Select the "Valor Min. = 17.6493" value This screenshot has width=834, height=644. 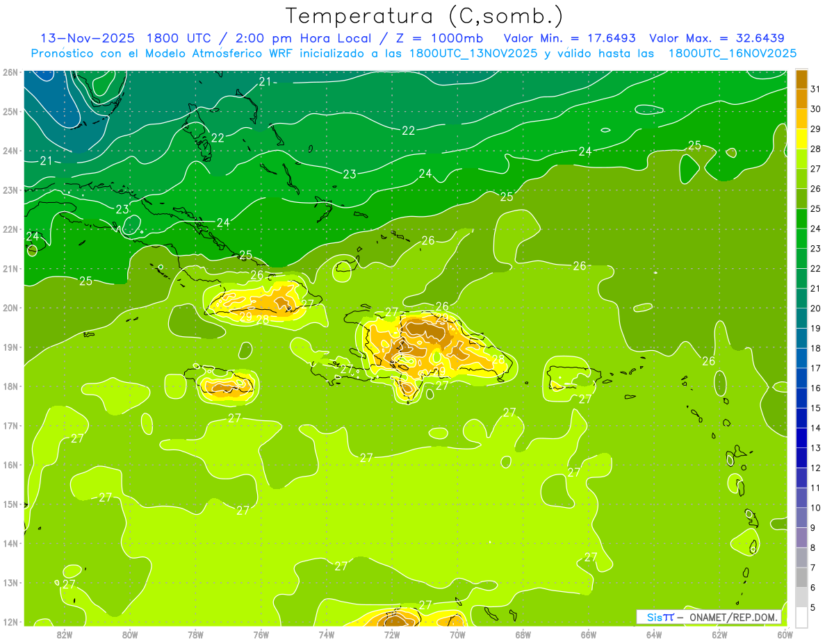pyautogui.click(x=570, y=38)
